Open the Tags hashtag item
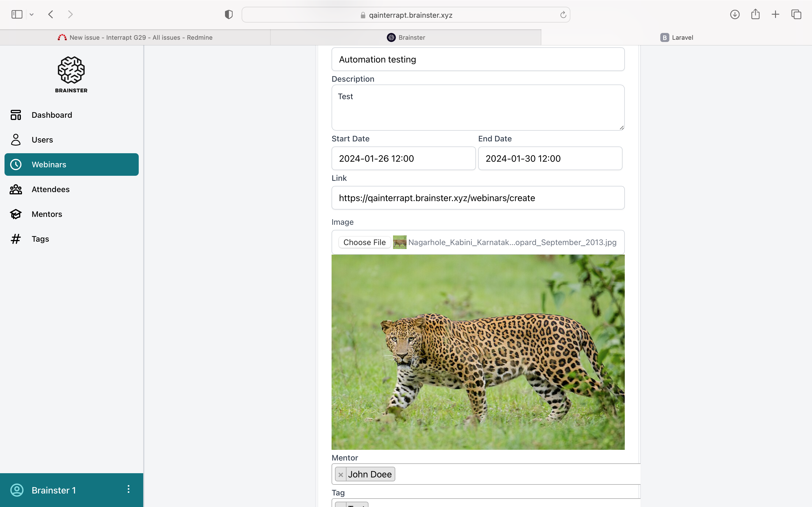The width and height of the screenshot is (812, 507). (x=40, y=239)
